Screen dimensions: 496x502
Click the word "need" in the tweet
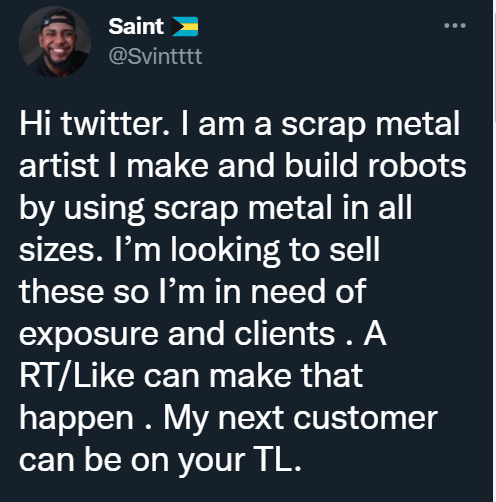click(288, 292)
